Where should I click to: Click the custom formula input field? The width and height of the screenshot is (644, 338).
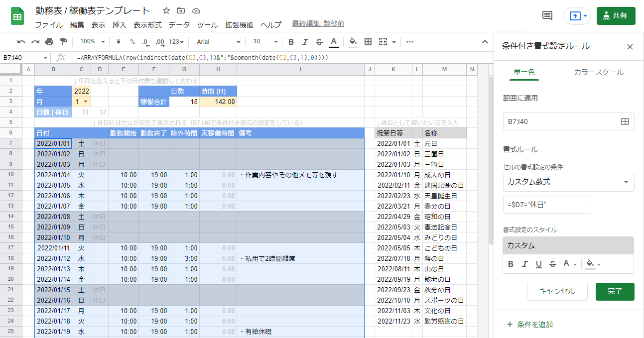click(x=547, y=205)
